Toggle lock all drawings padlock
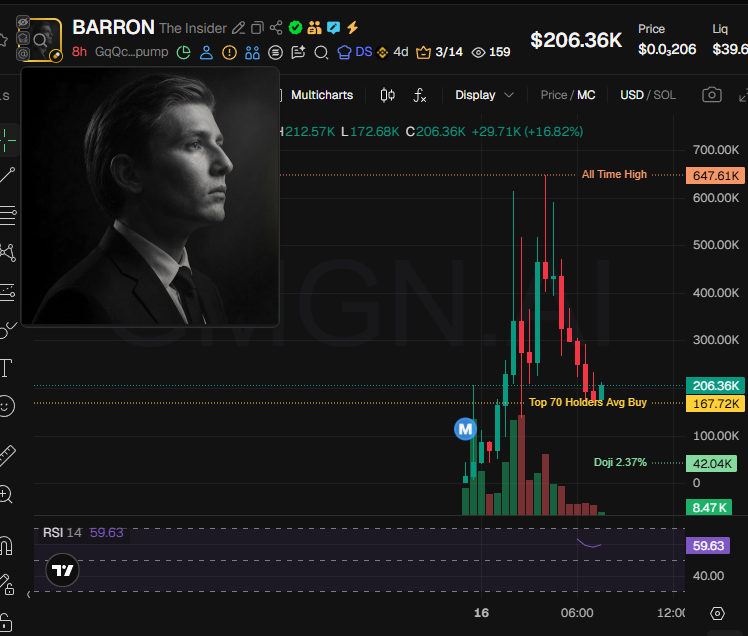Screen dimensions: 748x636 click(6, 622)
